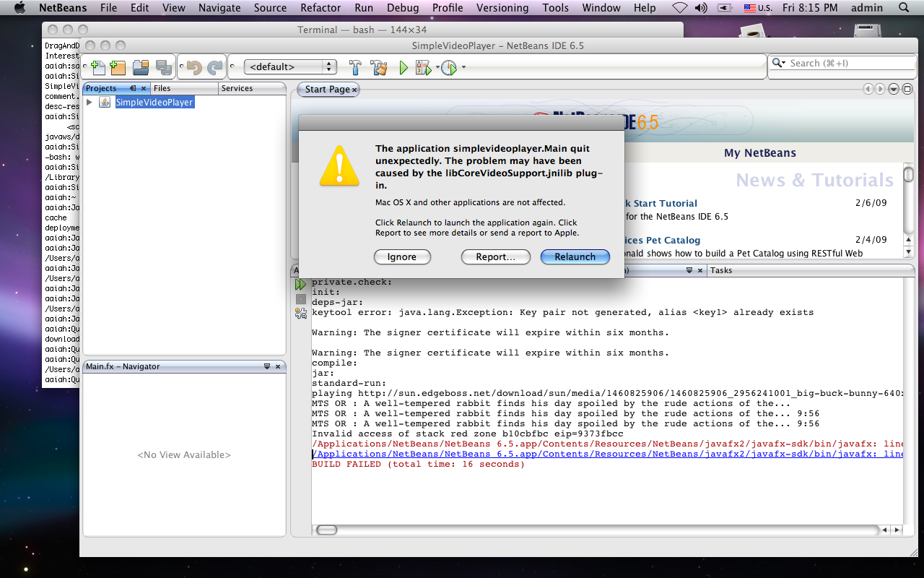Open the <default> configuration dropdown
Screen dimensions: 924x578
click(290, 66)
